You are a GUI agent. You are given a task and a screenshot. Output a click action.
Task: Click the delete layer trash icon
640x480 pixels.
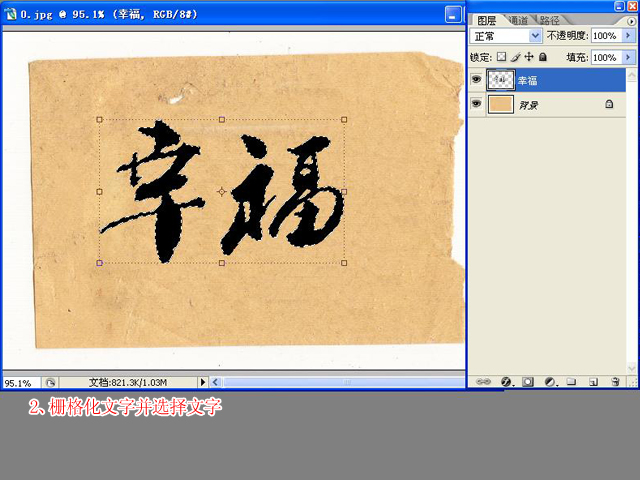(615, 382)
